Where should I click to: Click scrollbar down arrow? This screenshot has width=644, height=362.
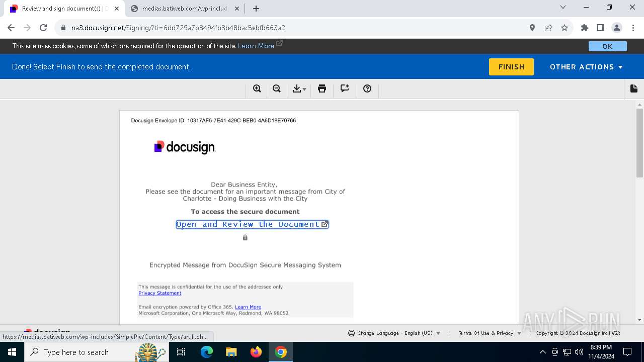pos(640,319)
